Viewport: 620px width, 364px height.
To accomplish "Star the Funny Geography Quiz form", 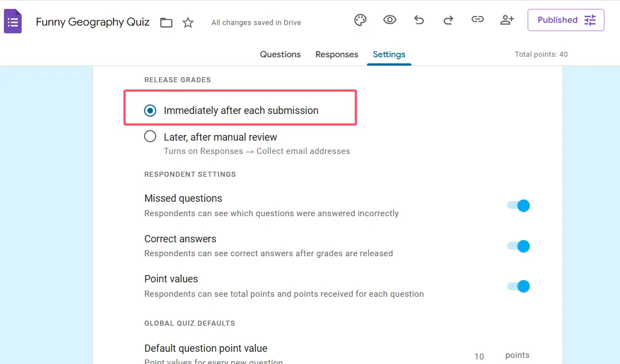I will 189,23.
